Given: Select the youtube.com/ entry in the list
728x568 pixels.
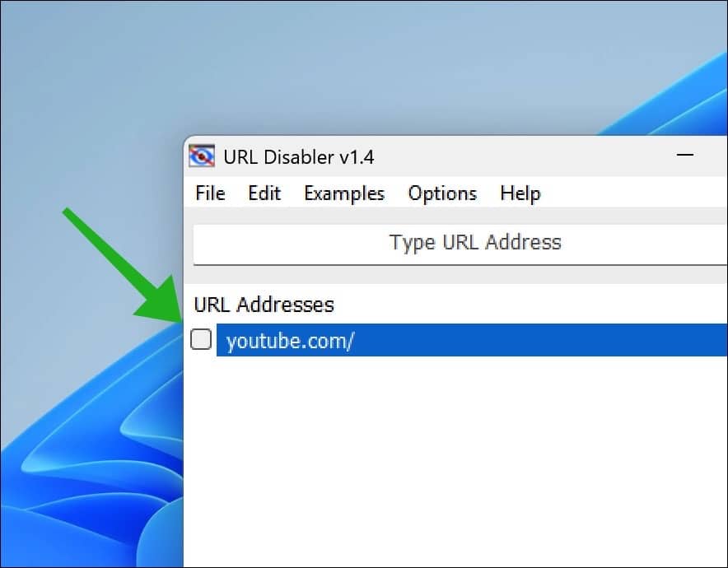Looking at the screenshot, I should 472,340.
